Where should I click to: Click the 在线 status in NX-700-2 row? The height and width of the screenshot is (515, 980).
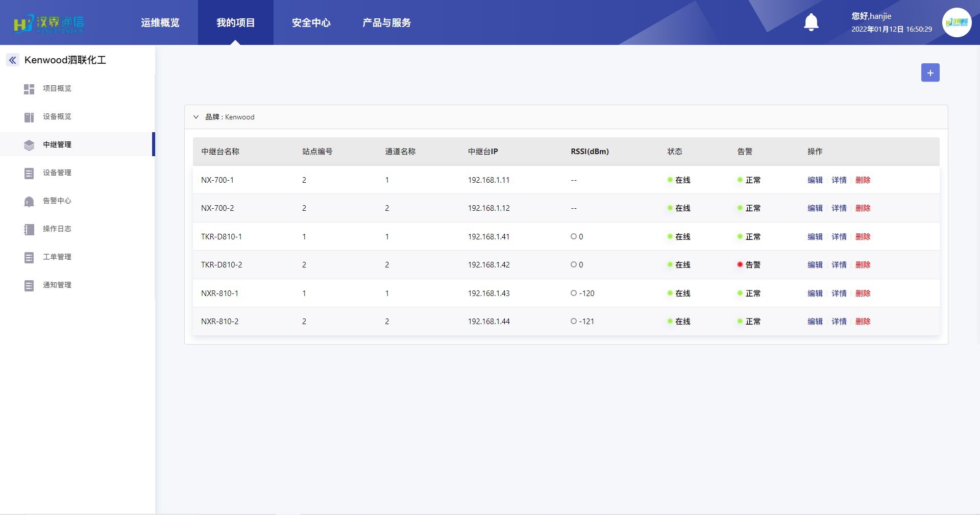pos(679,208)
